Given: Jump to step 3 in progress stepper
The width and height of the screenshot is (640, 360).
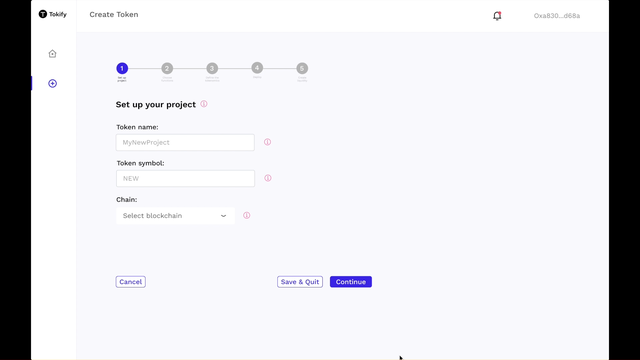Looking at the screenshot, I should coord(212,68).
